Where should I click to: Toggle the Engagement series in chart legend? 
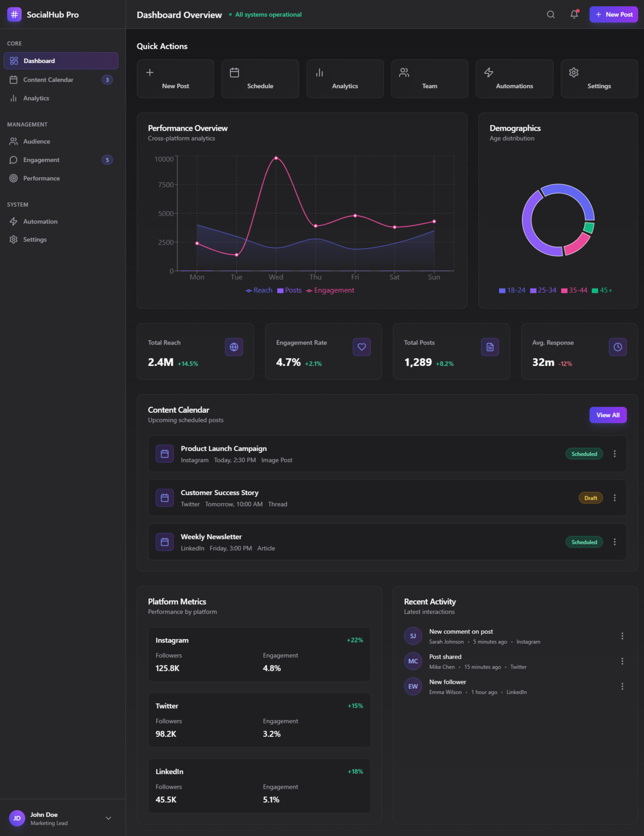point(330,290)
